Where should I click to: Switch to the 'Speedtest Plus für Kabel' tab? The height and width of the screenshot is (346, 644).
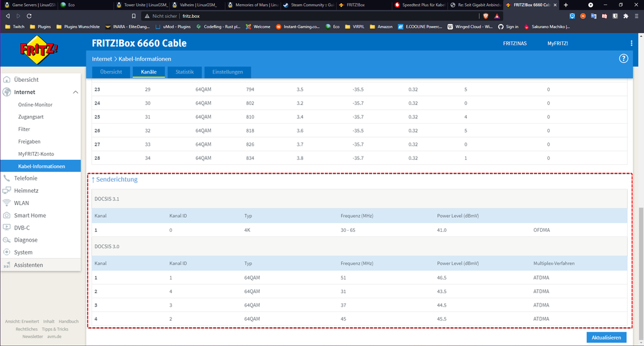point(420,5)
